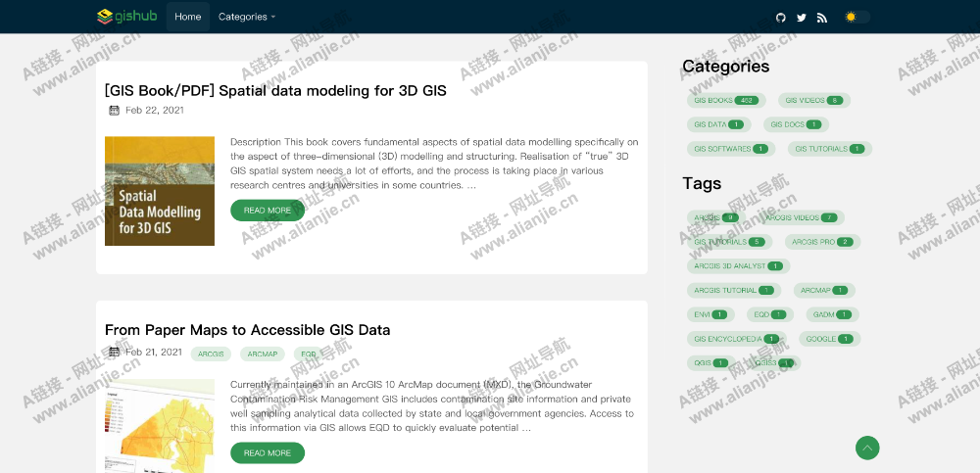Click READ MORE under Spatial data modeling post
This screenshot has height=473, width=980.
(268, 211)
